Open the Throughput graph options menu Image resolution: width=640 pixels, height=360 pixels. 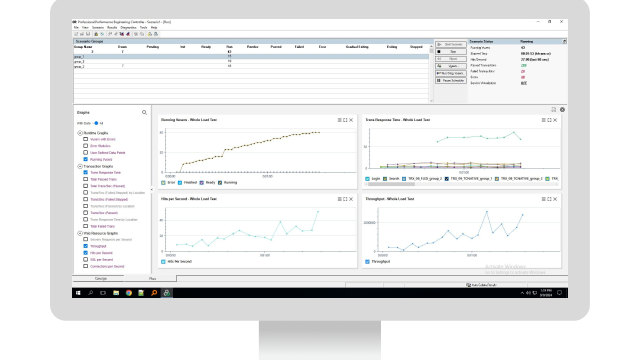[x=543, y=199]
